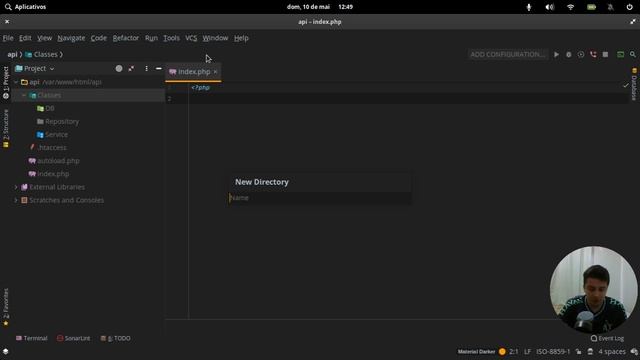640x360 pixels.
Task: Toggle the 1: Project side tab
Action: click(6, 82)
